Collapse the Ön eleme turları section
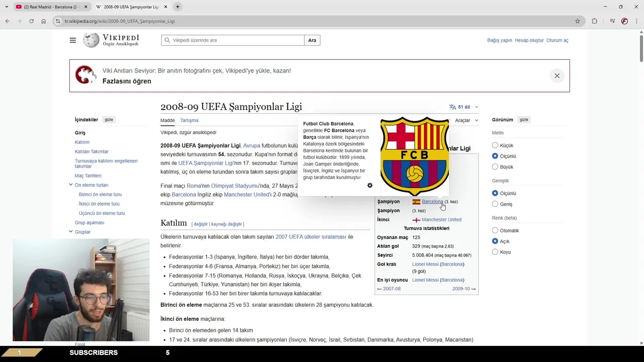Image resolution: width=644 pixels, height=362 pixels. click(x=71, y=185)
